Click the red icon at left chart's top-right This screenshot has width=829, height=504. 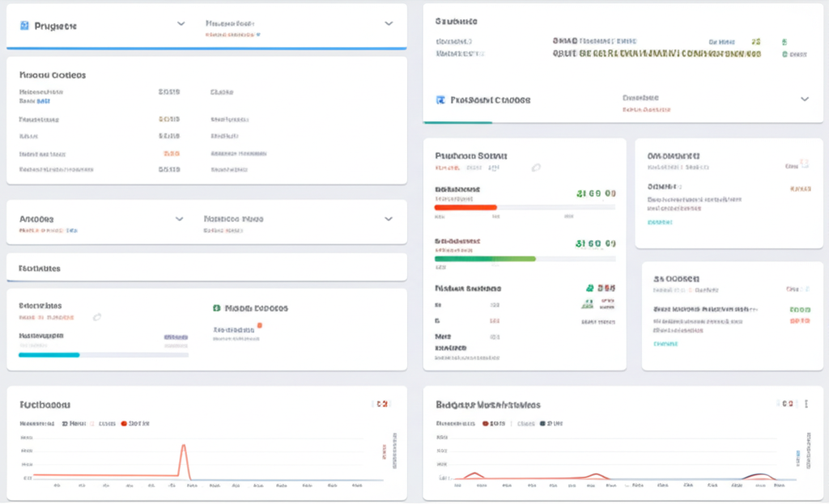382,404
